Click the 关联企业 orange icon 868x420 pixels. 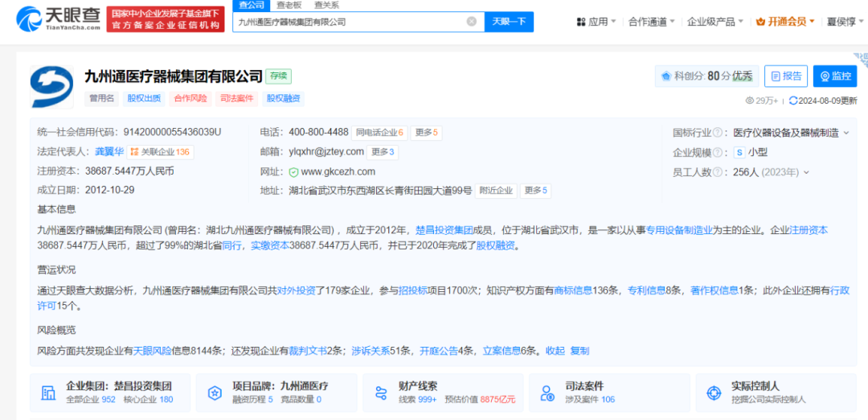(x=134, y=152)
